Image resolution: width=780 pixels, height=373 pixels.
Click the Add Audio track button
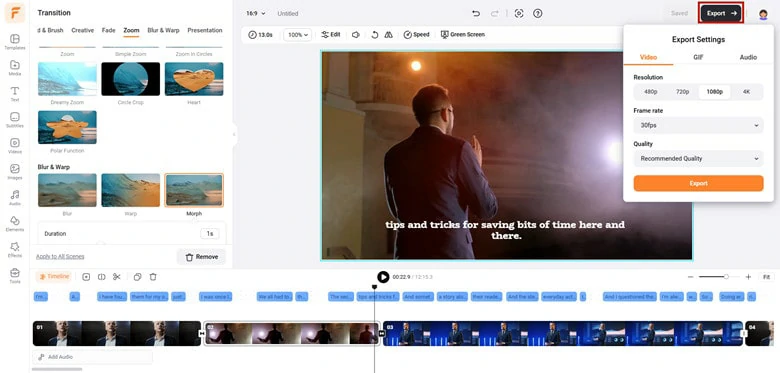pyautogui.click(x=93, y=357)
